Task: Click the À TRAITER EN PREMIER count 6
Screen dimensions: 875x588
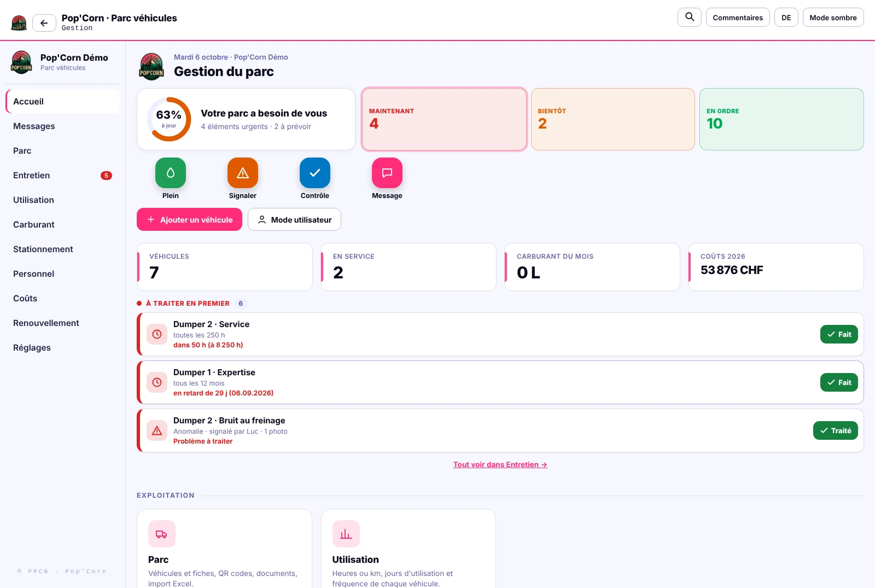Action: 241,304
